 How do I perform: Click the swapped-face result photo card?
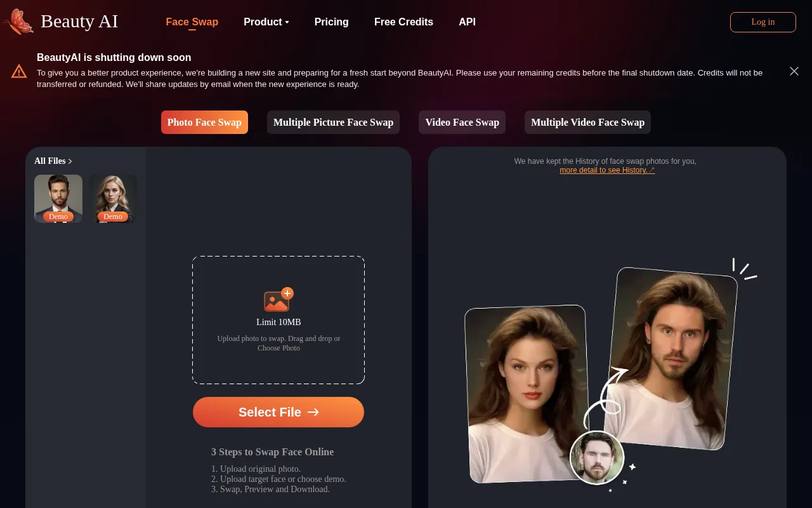click(669, 358)
